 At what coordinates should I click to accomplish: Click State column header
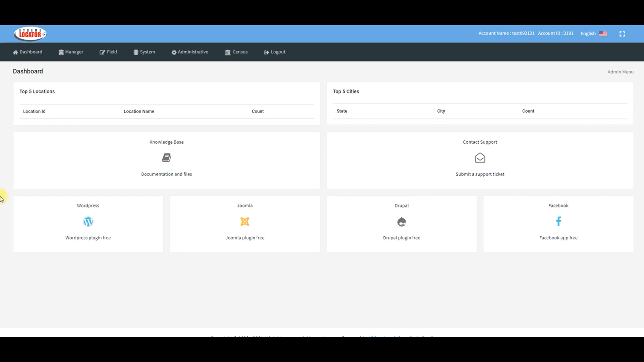click(342, 111)
